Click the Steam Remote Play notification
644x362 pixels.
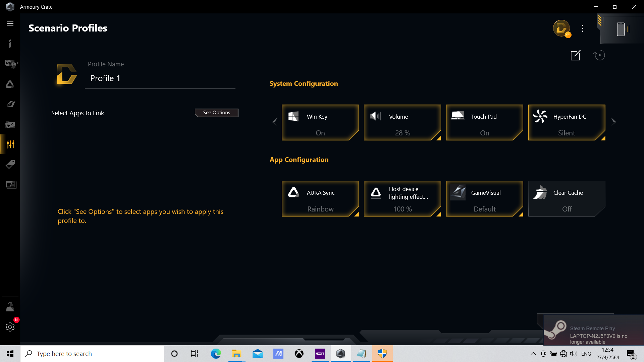(594, 330)
